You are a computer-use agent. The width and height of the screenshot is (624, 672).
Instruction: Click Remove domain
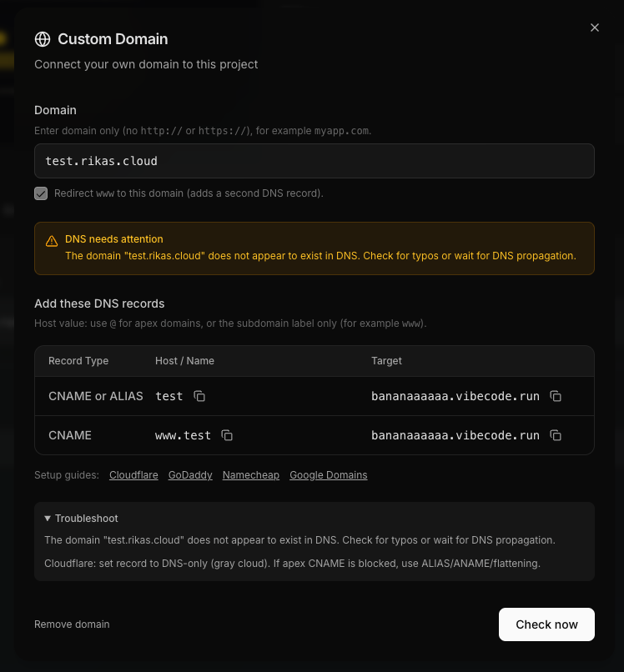pos(72,624)
